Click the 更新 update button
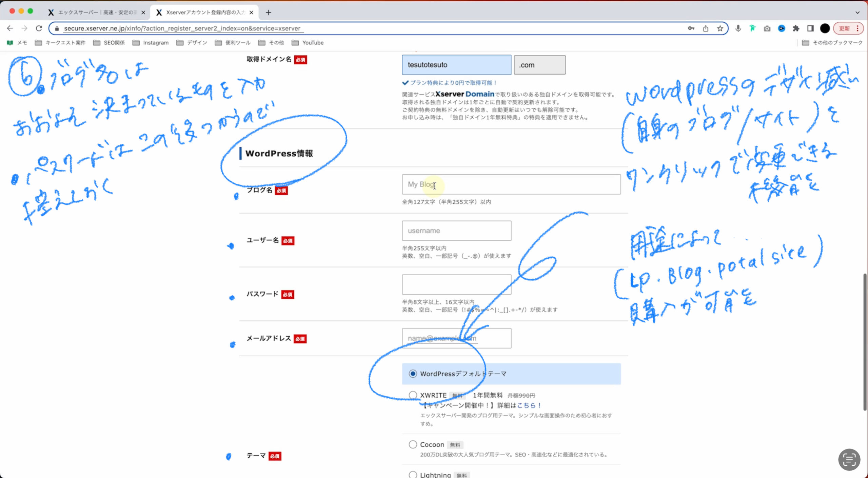The image size is (868, 478). point(844,28)
